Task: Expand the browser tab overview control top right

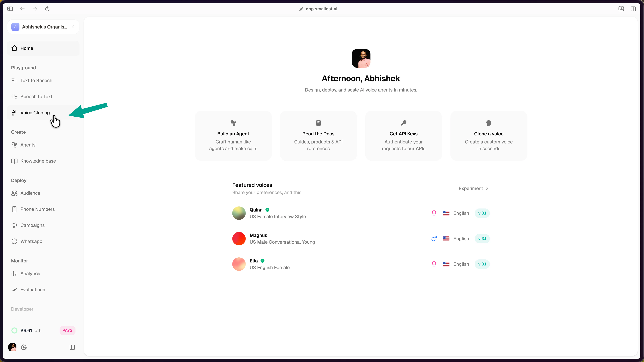Action: (x=621, y=9)
